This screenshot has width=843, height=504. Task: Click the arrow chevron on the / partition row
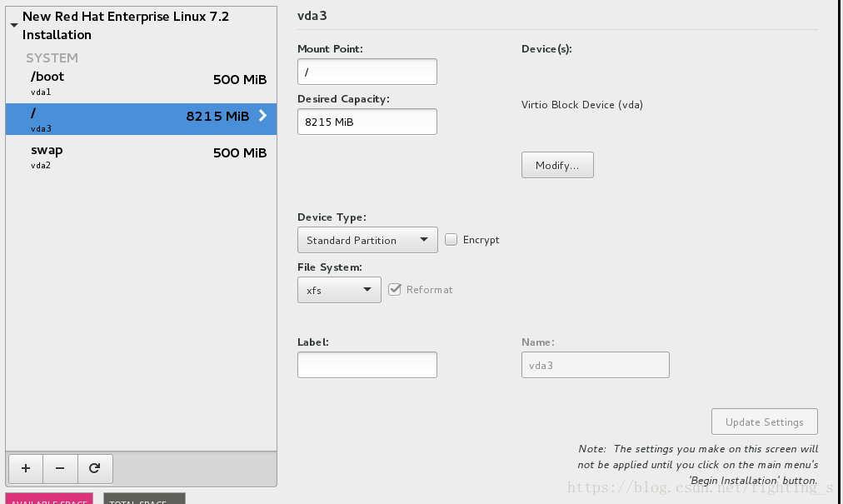coord(262,116)
